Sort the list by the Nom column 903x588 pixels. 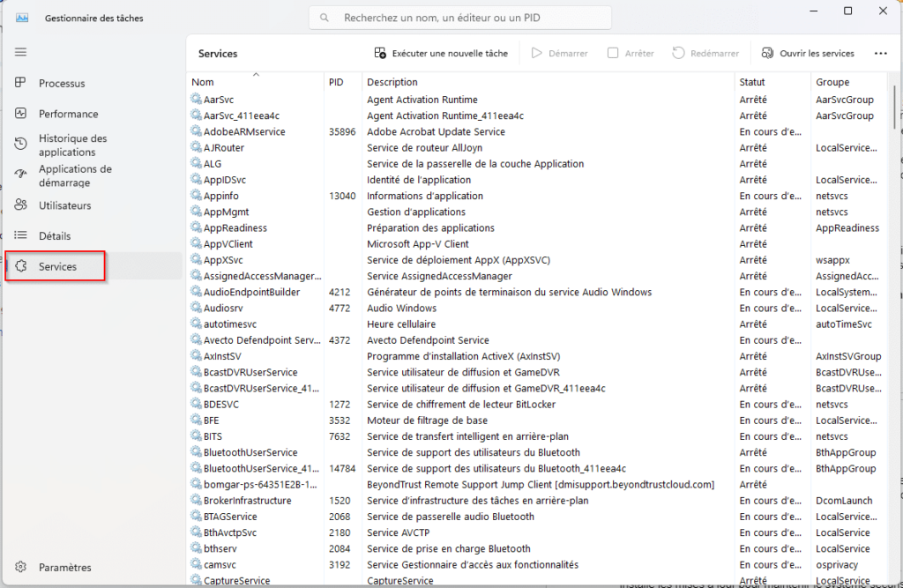(203, 82)
